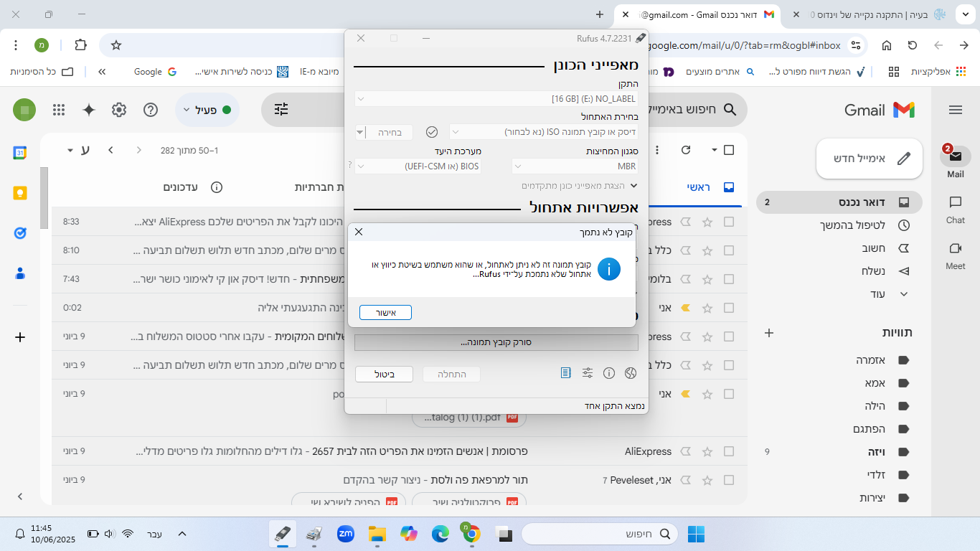Open Gmail support help icon
Image resolution: width=980 pixels, height=551 pixels.
point(151,110)
